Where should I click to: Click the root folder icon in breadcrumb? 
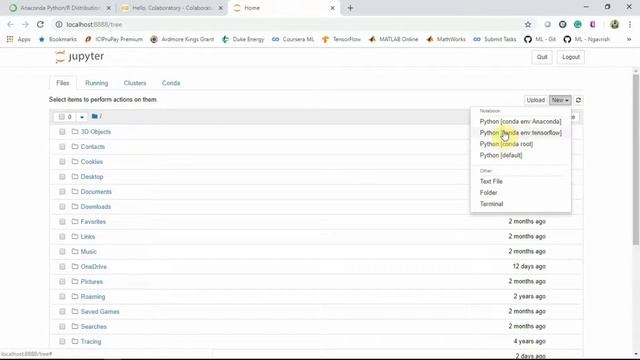(x=95, y=116)
